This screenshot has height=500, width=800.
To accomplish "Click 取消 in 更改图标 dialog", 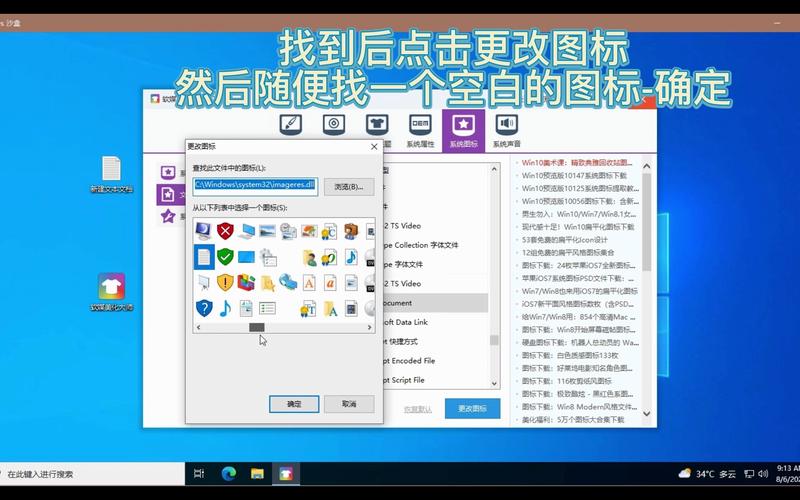I will (x=349, y=404).
